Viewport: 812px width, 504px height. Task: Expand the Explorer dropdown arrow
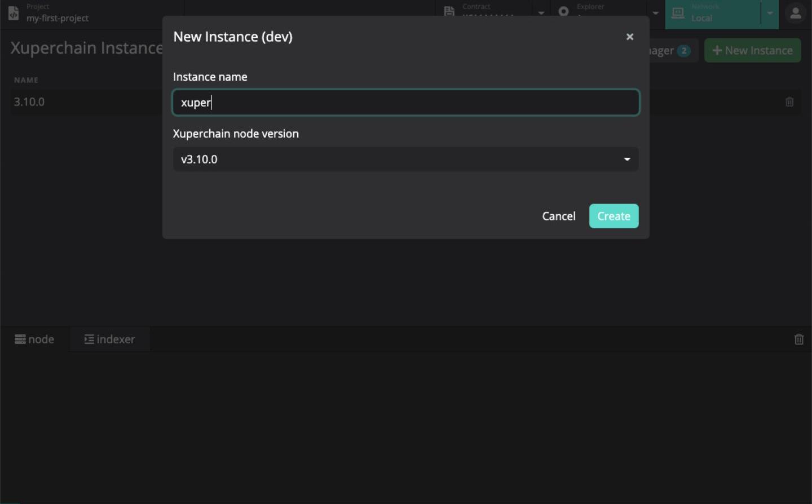click(x=655, y=13)
